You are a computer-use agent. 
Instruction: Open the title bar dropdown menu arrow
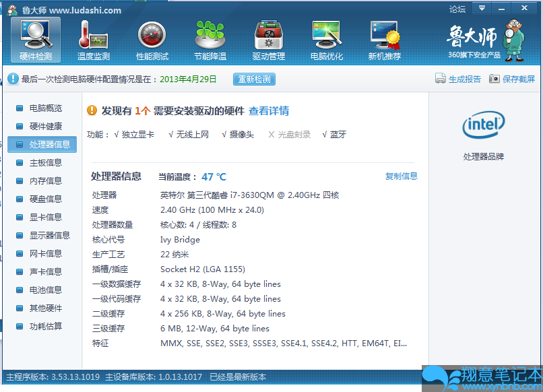(482, 8)
